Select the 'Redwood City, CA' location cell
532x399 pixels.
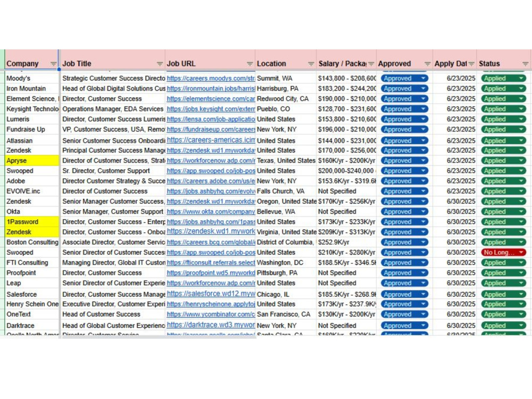click(286, 99)
